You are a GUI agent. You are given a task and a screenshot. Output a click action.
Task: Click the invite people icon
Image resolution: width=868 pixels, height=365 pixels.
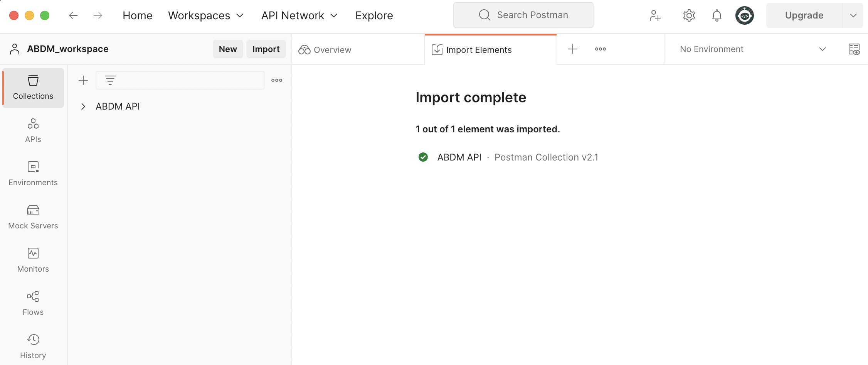[x=655, y=15]
